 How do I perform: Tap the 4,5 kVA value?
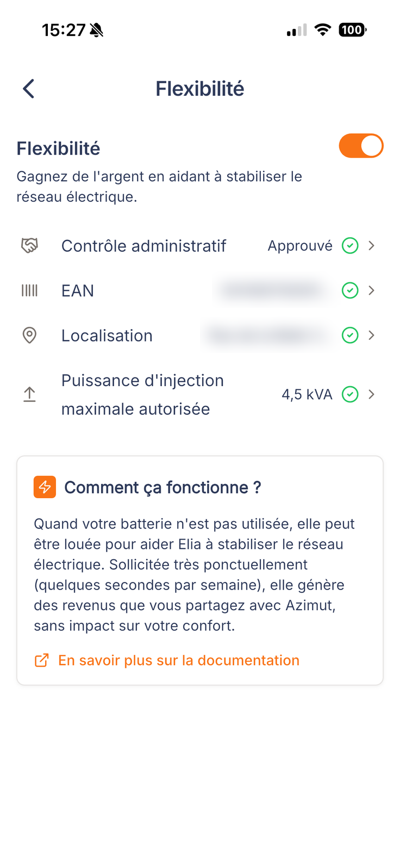[x=307, y=394]
